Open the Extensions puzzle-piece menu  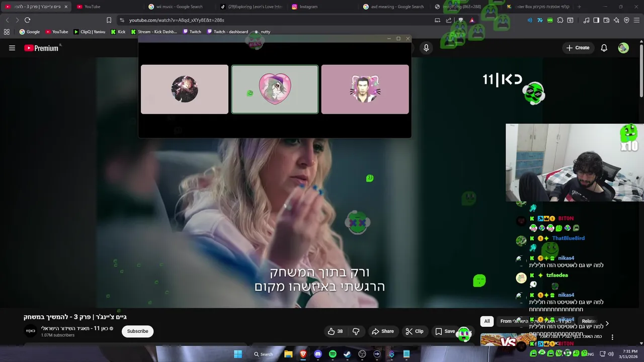pyautogui.click(x=560, y=20)
